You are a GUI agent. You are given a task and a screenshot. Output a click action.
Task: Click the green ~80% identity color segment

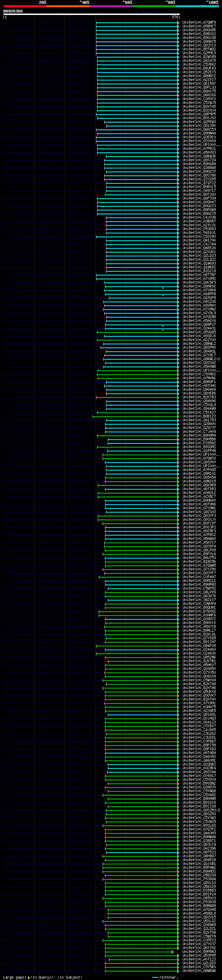click(154, 6)
